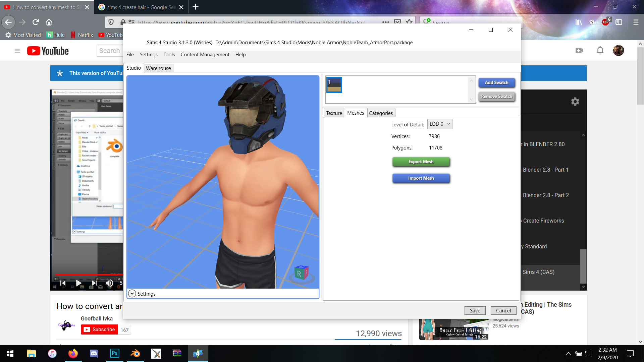Click the Firefox home icon
The height and width of the screenshot is (362, 644).
49,22
